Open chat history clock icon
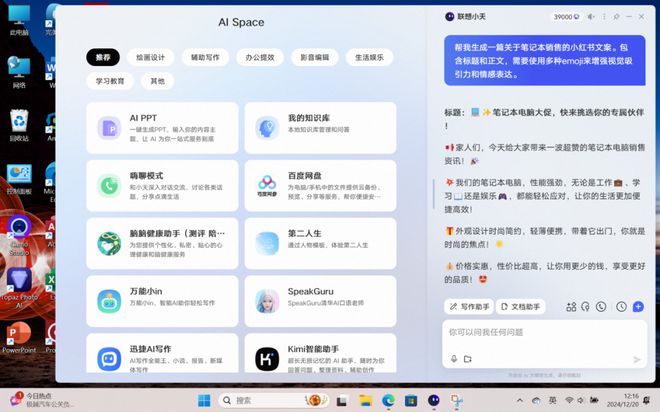This screenshot has width=660, height=412. tap(621, 307)
